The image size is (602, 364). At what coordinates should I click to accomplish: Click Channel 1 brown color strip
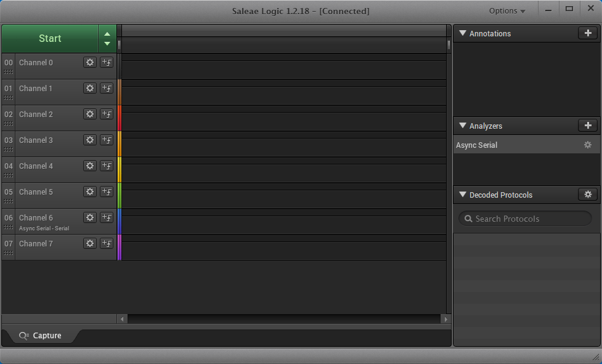click(x=120, y=92)
